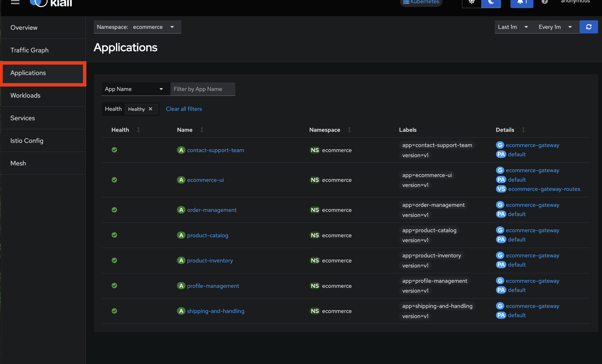Open ecommerce-gateway link in the shipping-and-handling row
This screenshot has width=602, height=364.
click(x=533, y=306)
